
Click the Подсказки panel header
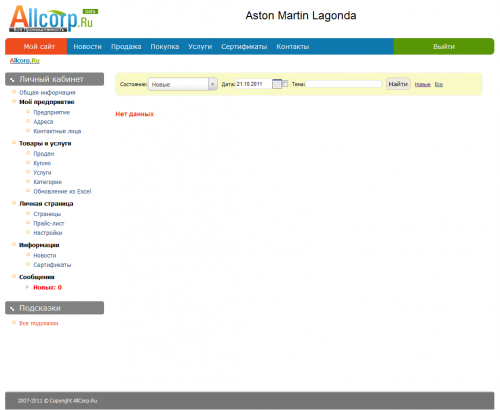(54, 308)
